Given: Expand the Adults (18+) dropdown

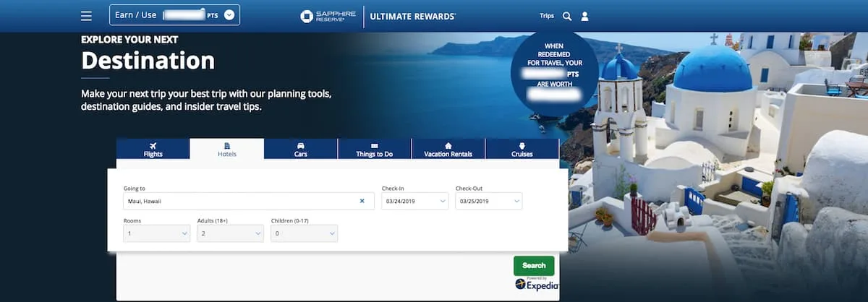Looking at the screenshot, I should coord(231,233).
